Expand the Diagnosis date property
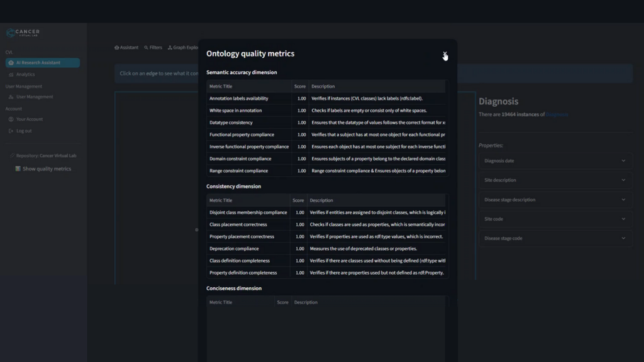The height and width of the screenshot is (362, 644). [x=623, y=161]
